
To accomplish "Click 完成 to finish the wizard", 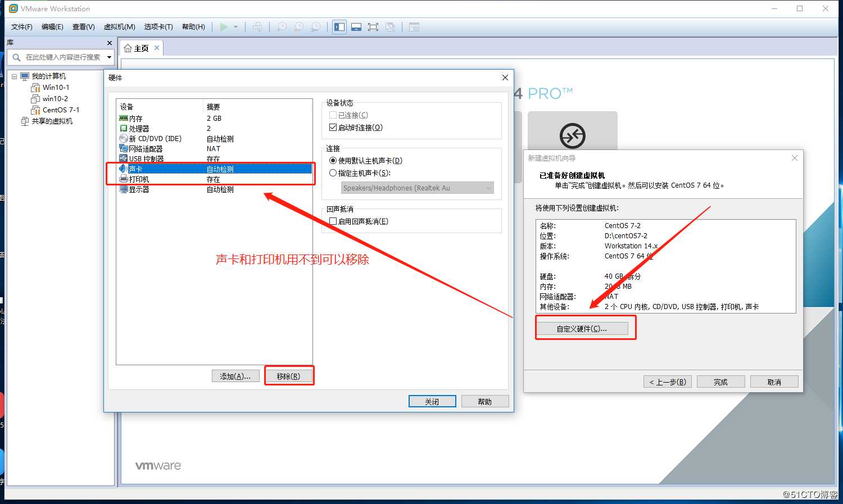I will 721,382.
